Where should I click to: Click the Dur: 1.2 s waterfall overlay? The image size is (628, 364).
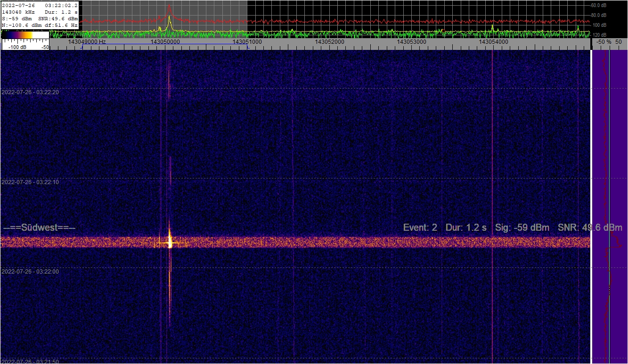pos(466,228)
